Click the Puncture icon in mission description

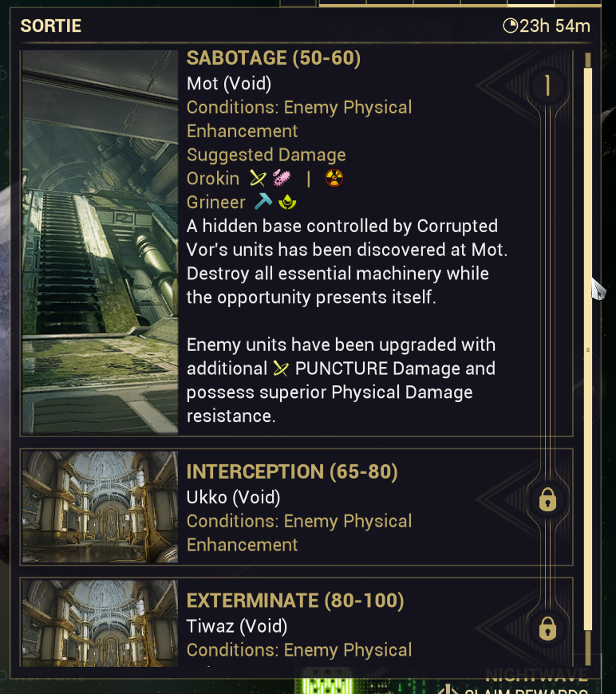point(280,369)
